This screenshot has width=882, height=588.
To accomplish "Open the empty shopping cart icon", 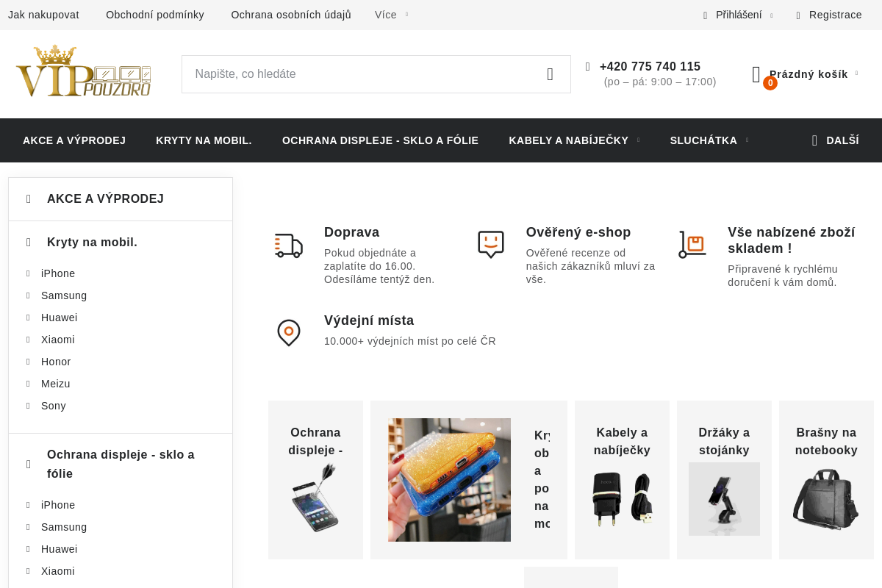I will pos(757,74).
